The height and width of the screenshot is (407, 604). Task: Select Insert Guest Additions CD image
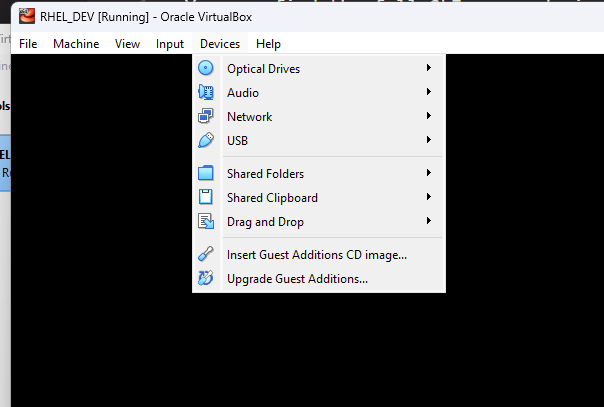(319, 255)
